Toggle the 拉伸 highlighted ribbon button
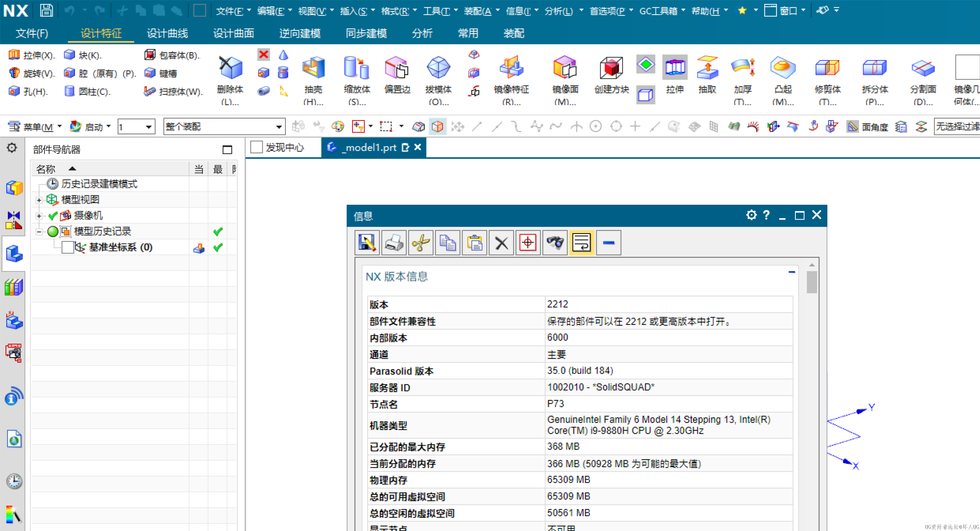Screen dimensions: 980x531 pos(674,75)
